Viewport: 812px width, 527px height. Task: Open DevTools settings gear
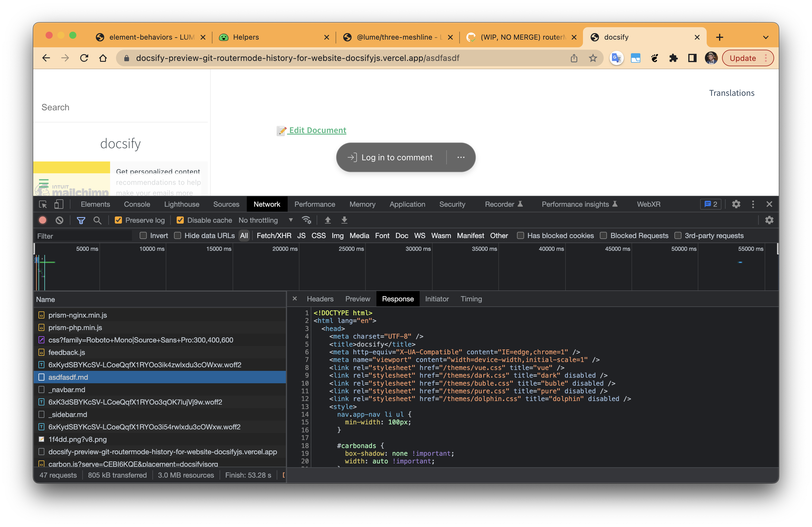(x=736, y=204)
